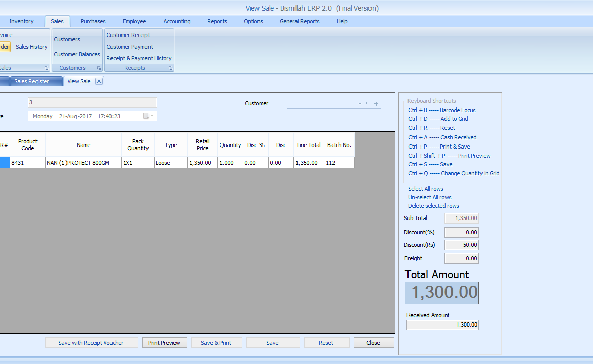This screenshot has height=364, width=593.
Task: Click the add new customer plus icon
Action: [x=376, y=104]
